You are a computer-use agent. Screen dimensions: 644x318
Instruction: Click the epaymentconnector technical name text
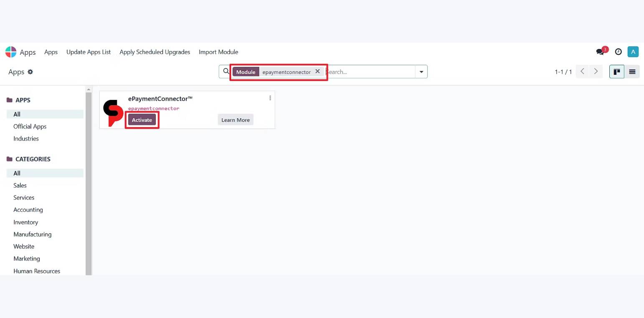click(x=154, y=108)
